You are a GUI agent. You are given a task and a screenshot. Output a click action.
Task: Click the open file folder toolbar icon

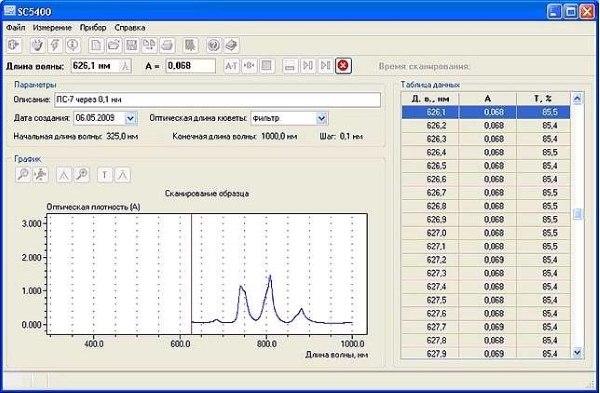point(114,46)
